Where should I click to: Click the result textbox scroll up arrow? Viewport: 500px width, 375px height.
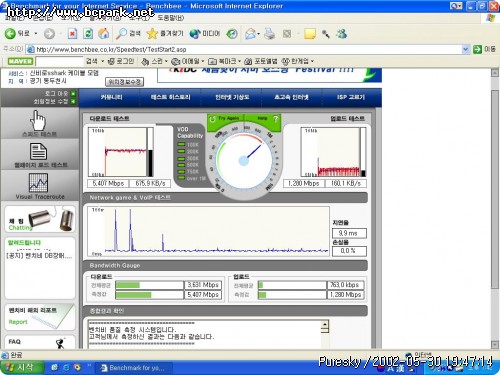pos(325,324)
